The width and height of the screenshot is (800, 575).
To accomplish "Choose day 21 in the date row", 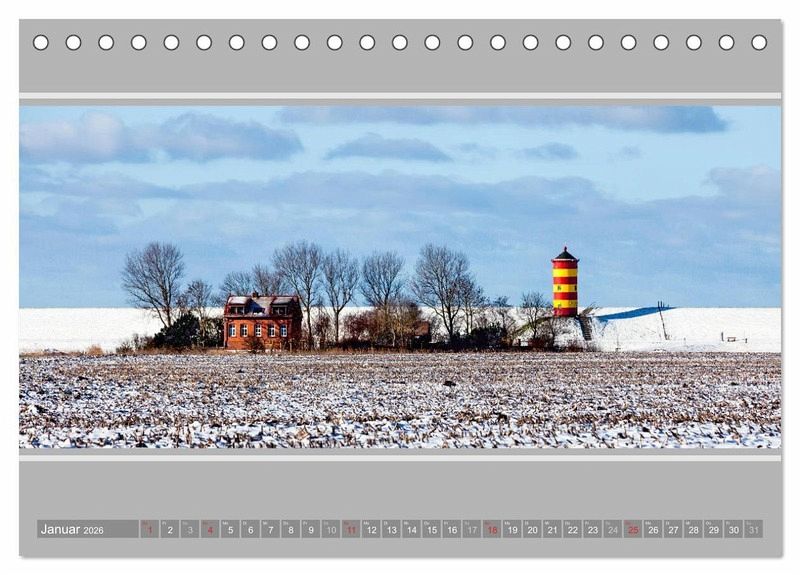I will point(553,529).
